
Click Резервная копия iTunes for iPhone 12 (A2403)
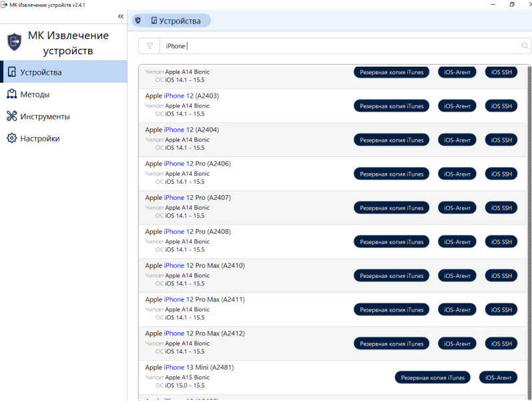click(392, 106)
